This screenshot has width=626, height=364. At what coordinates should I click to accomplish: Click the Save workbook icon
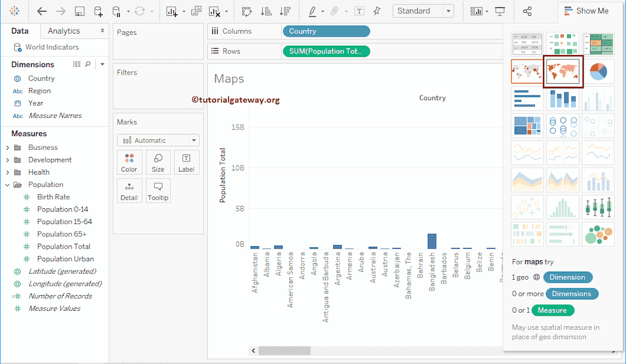click(x=79, y=11)
